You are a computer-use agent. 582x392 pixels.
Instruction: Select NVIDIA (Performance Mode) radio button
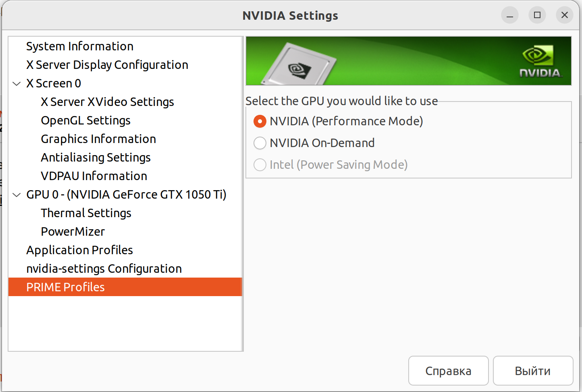(x=260, y=121)
